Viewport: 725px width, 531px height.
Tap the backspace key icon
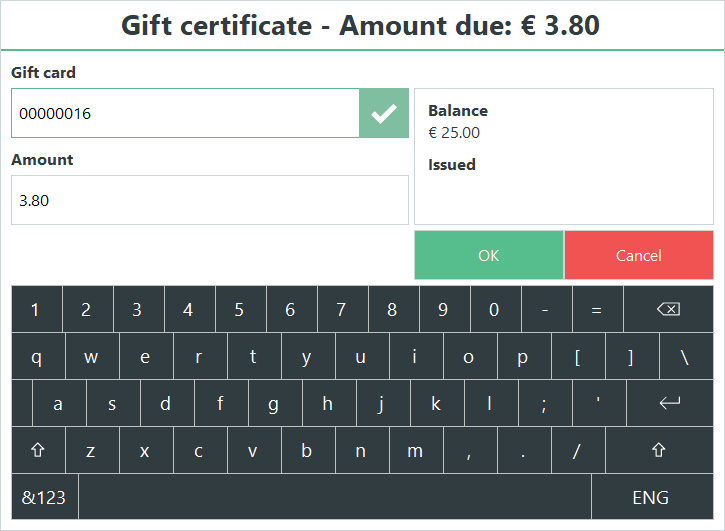[x=668, y=309]
